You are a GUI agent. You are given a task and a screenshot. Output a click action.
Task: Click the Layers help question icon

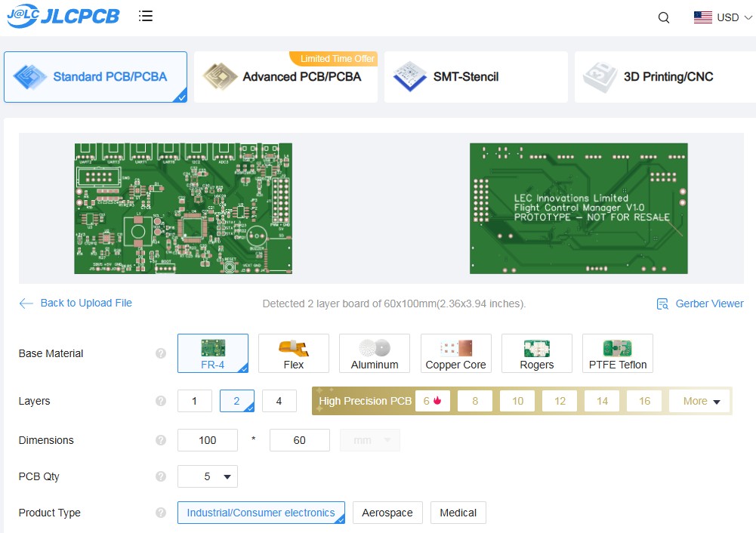point(160,401)
